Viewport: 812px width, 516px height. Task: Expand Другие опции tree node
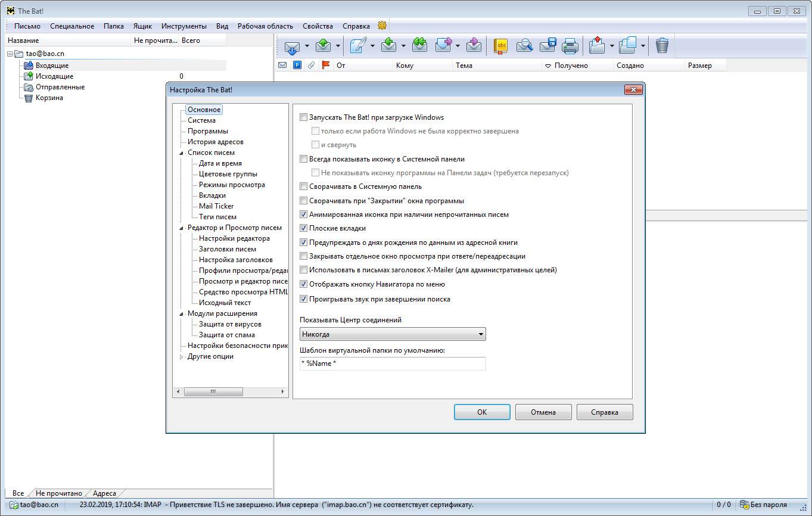[x=182, y=357]
